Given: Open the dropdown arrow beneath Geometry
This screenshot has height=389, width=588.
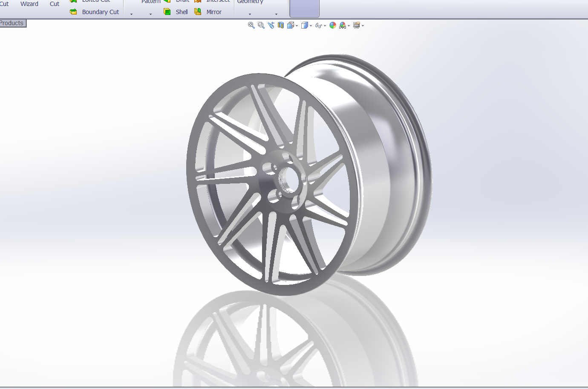Looking at the screenshot, I should click(250, 14).
